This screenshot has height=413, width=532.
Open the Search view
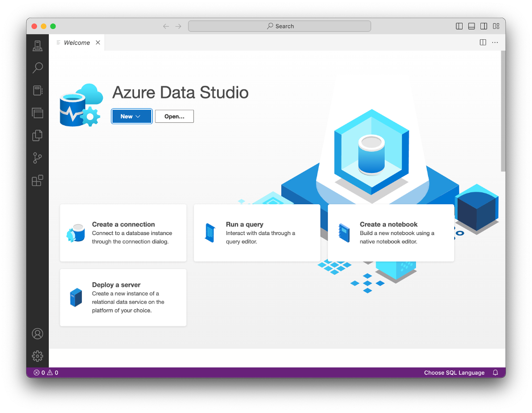click(38, 68)
